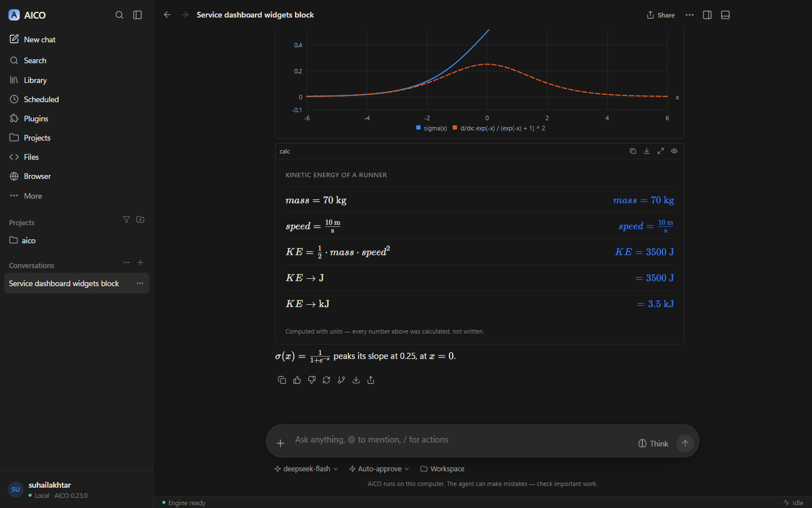Add an attachment with the plus button
Viewport: 812px width, 508px height.
pos(280,443)
